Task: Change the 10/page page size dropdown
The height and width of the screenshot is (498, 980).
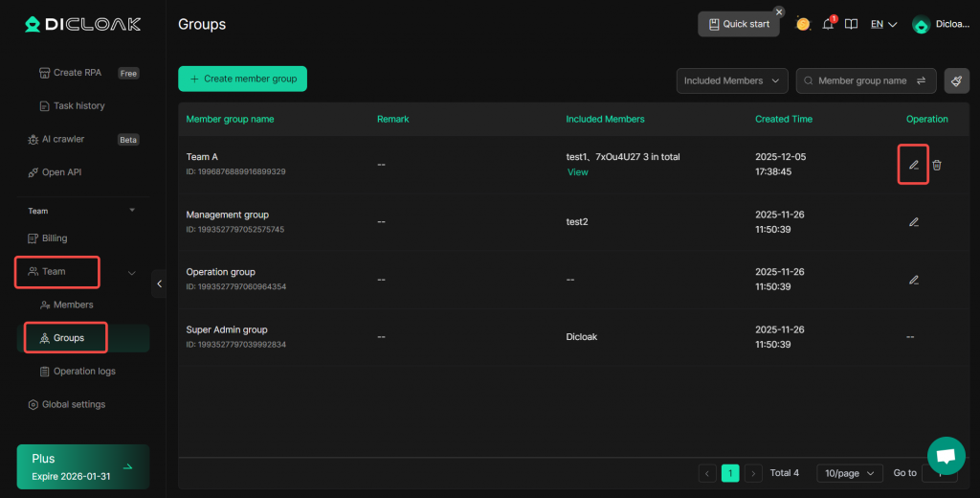Action: pyautogui.click(x=849, y=473)
